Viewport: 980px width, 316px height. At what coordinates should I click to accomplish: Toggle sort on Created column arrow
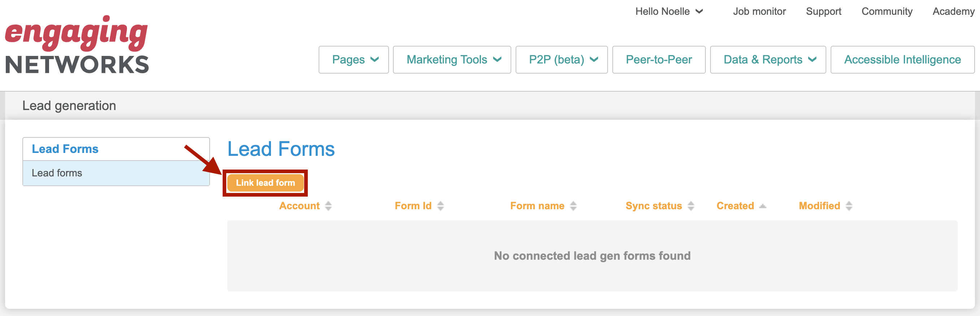(x=762, y=206)
